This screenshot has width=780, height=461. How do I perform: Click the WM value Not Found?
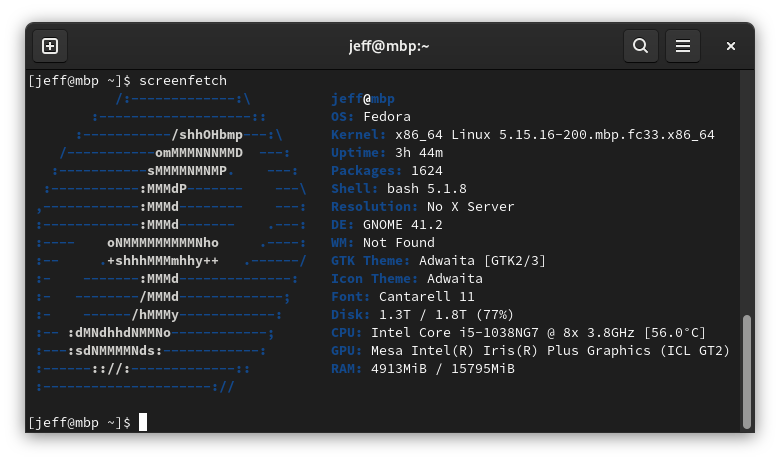coord(399,243)
